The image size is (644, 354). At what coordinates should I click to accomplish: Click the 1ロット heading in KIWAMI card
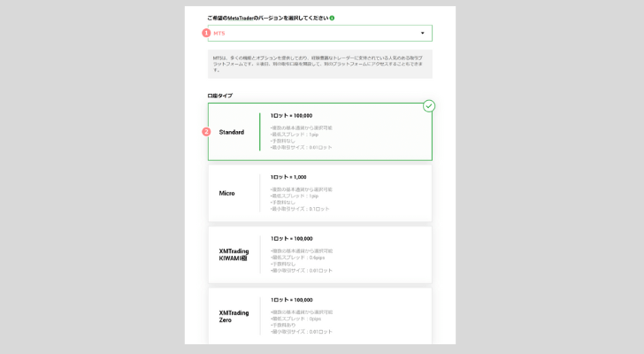291,238
